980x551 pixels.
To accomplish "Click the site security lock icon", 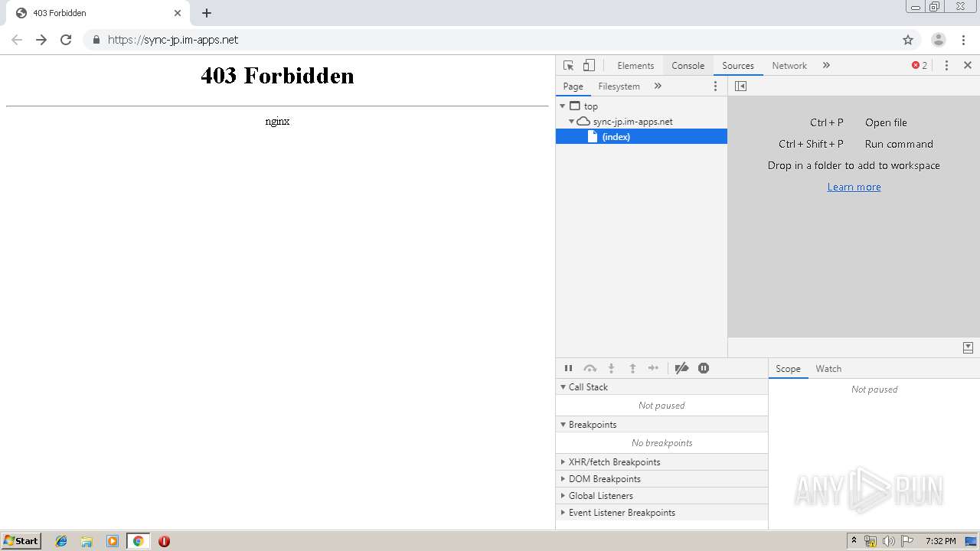I will click(x=96, y=40).
